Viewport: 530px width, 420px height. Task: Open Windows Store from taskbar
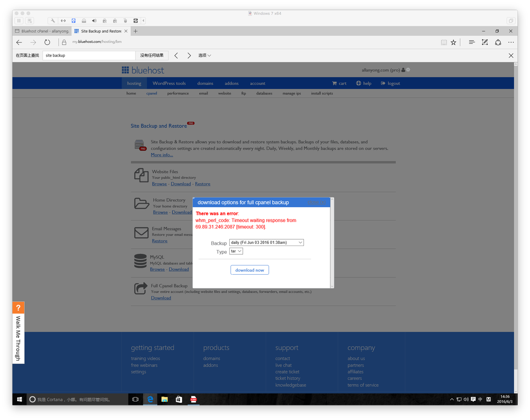[x=178, y=399]
